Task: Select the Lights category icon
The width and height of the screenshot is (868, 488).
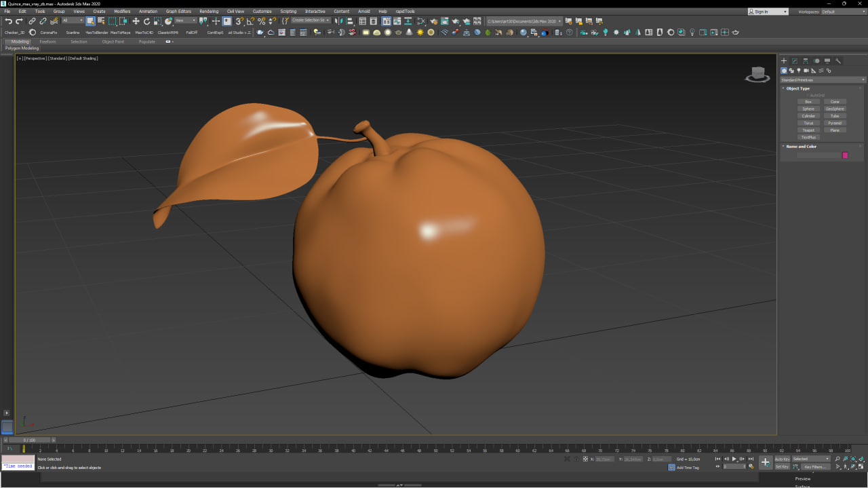Action: 799,71
